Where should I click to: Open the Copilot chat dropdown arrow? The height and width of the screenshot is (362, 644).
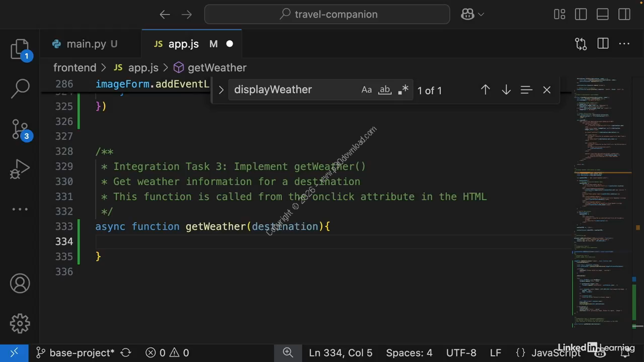coord(481,15)
